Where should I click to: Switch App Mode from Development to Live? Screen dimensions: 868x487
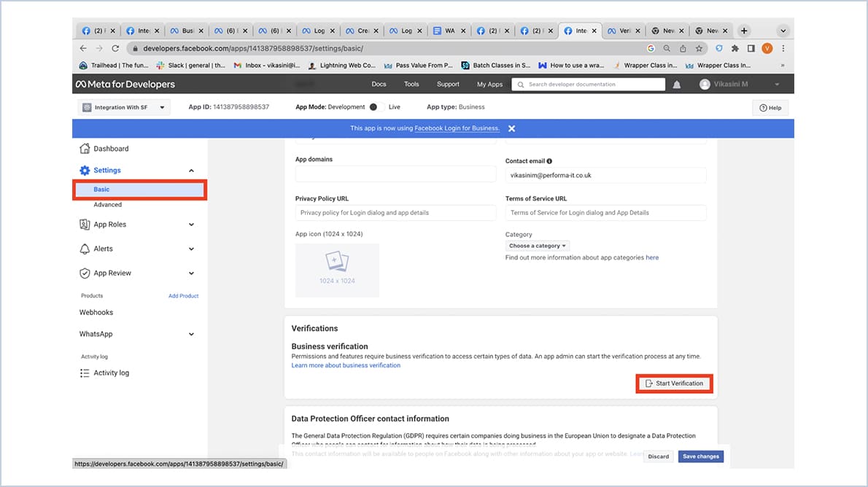(373, 105)
